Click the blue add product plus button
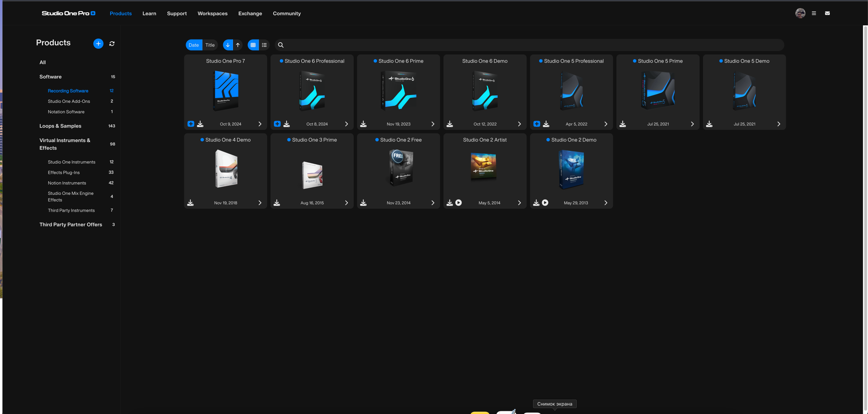The image size is (868, 414). (x=98, y=44)
